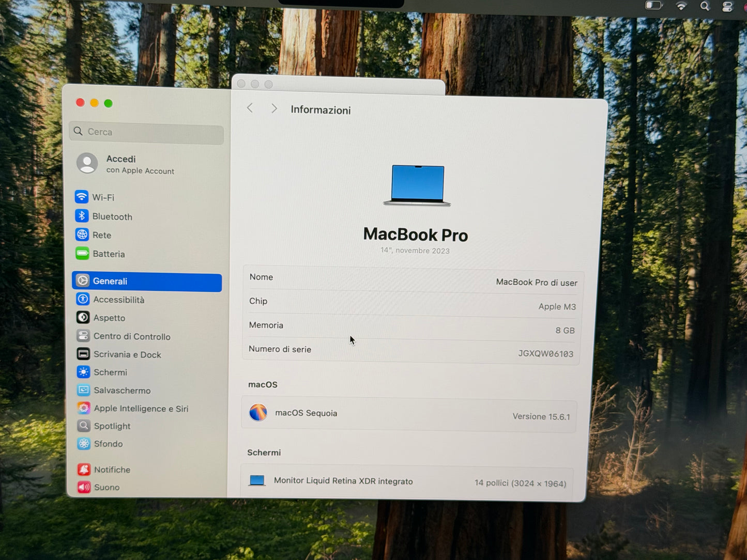Click the Aspetto icon
Image resolution: width=747 pixels, height=560 pixels.
[83, 317]
